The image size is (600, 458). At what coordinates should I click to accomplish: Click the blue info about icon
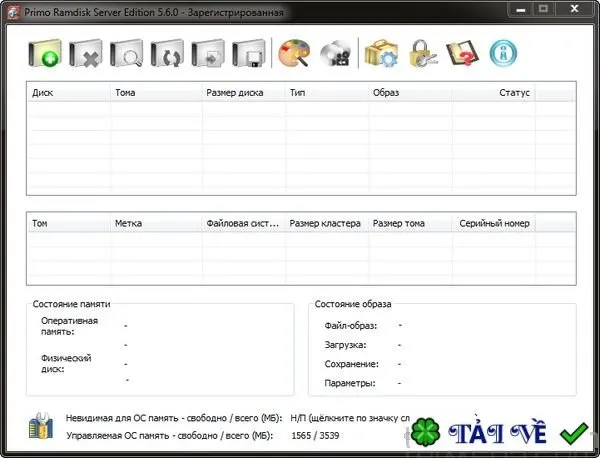(x=503, y=53)
